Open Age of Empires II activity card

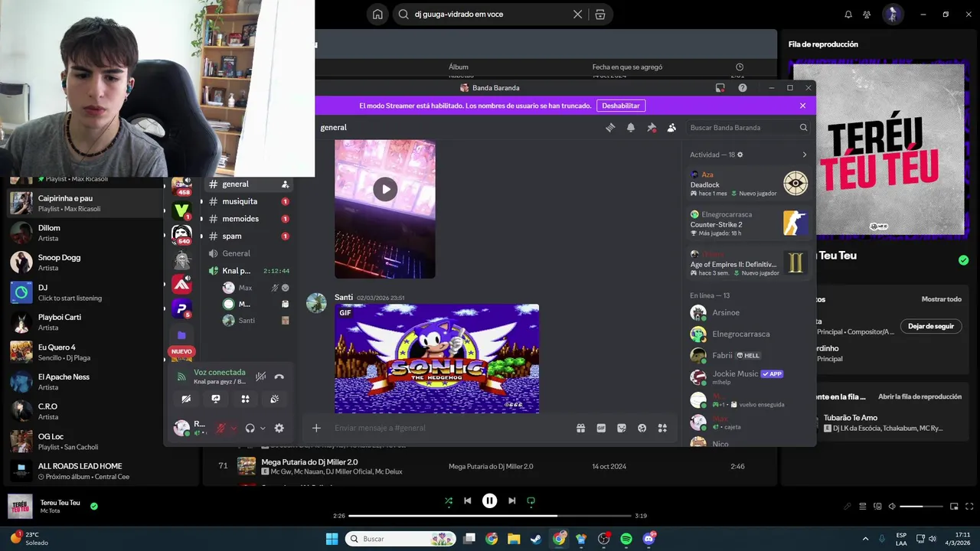point(750,263)
